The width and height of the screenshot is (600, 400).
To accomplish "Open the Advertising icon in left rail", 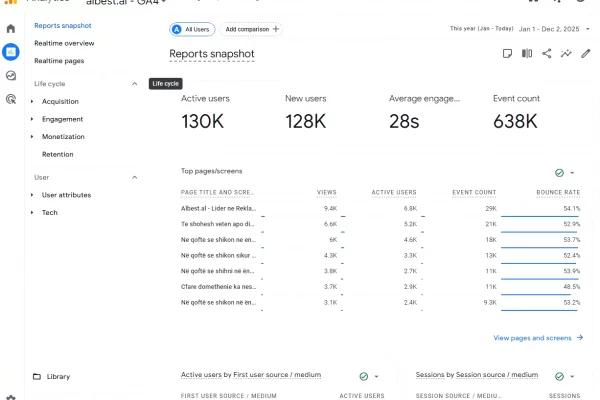I will pos(11,99).
